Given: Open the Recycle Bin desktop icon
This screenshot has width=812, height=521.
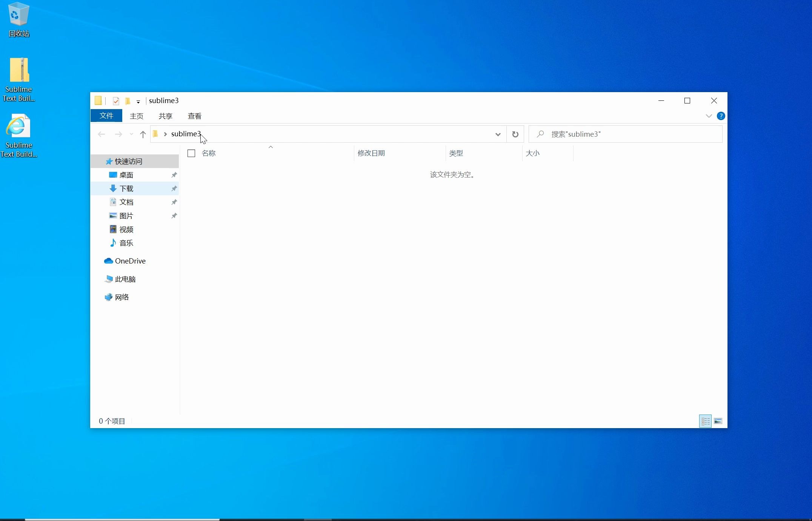Looking at the screenshot, I should pos(18,20).
